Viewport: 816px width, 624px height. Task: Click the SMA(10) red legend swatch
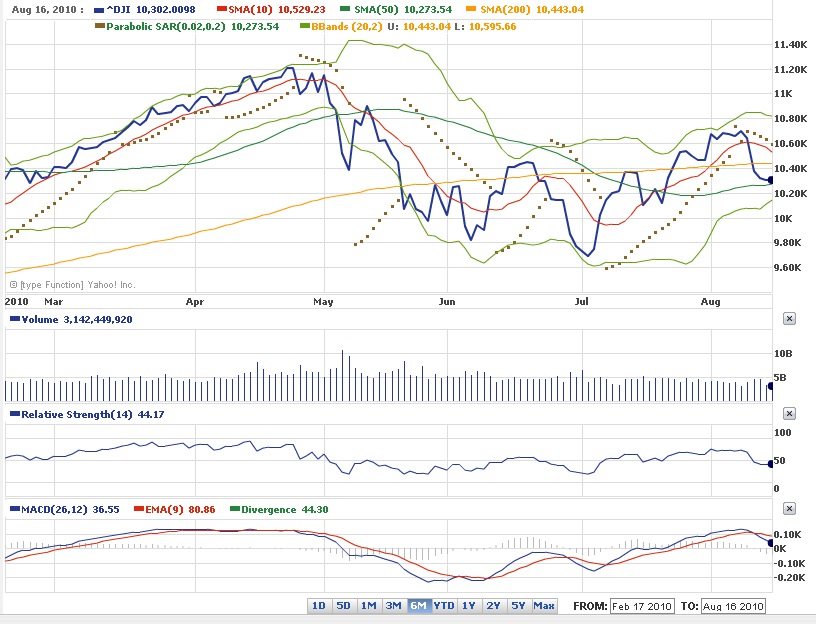coord(222,9)
